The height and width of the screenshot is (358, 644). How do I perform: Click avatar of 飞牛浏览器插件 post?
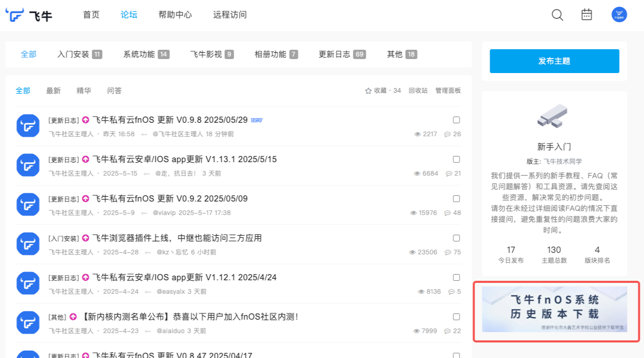[28, 244]
